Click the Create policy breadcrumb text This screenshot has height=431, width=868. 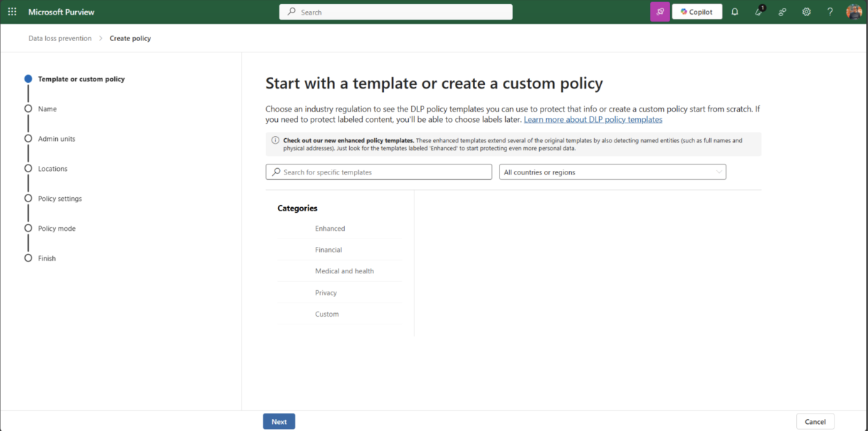(130, 38)
